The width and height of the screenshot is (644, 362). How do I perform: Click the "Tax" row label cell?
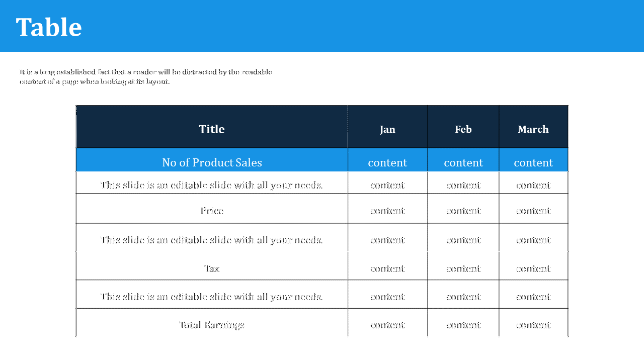[x=212, y=268]
